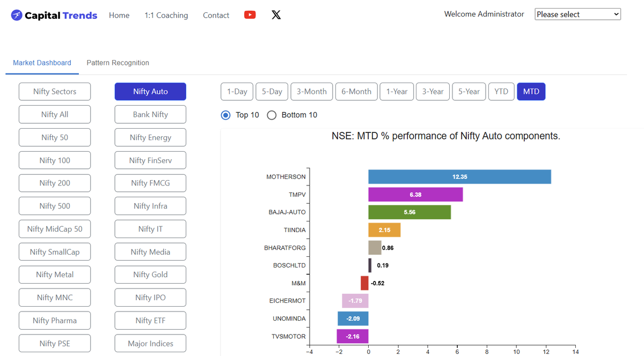Click the TIINDIA 2.15 bar
This screenshot has width=644, height=356.
tap(384, 230)
